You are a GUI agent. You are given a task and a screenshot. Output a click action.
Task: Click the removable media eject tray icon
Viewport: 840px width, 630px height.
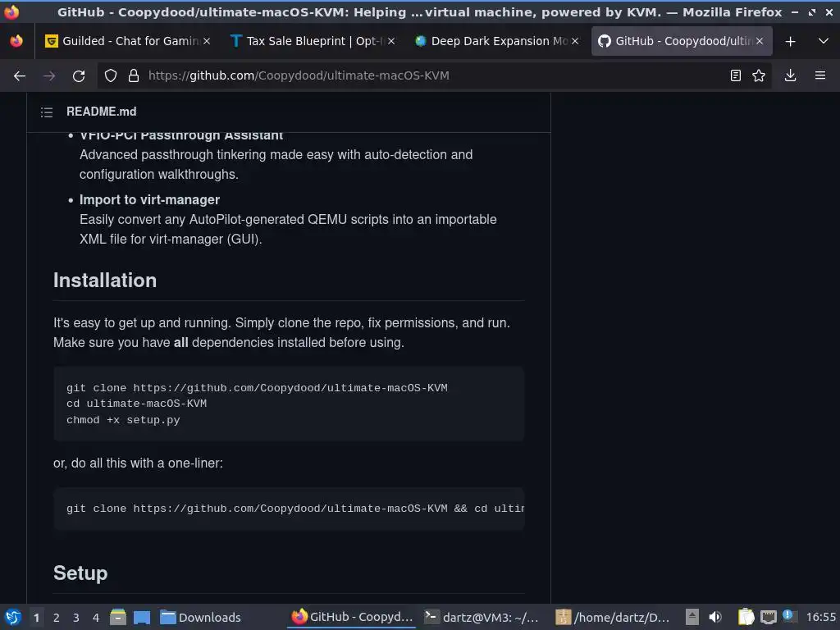[692, 618]
